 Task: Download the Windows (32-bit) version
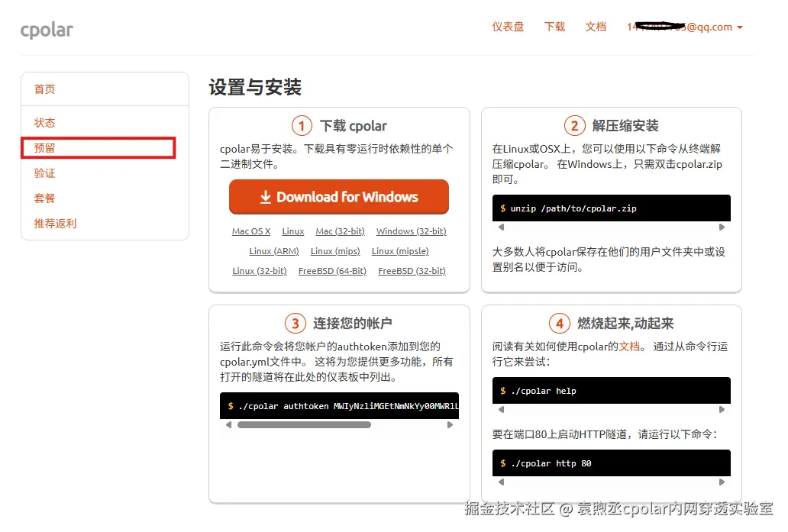[411, 231]
